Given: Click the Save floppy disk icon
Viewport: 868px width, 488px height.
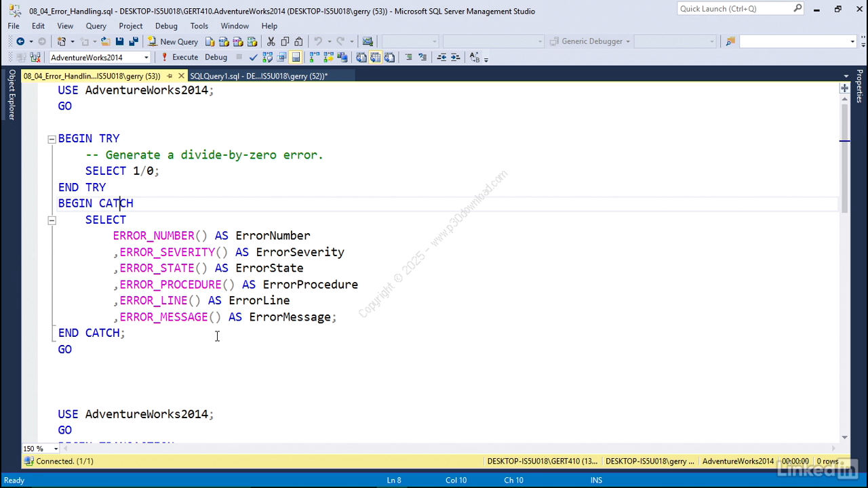Looking at the screenshot, I should coord(119,41).
